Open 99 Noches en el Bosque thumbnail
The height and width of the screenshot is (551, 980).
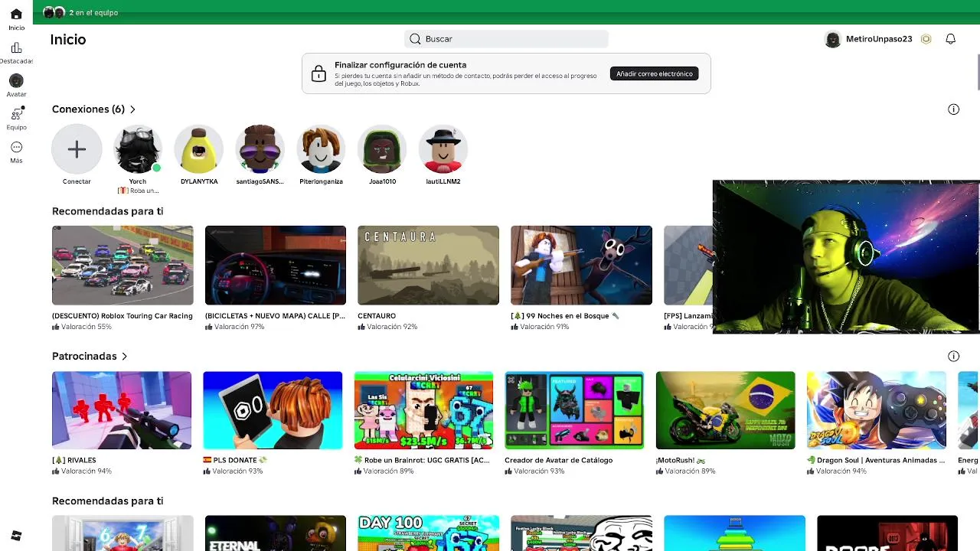[x=581, y=265]
